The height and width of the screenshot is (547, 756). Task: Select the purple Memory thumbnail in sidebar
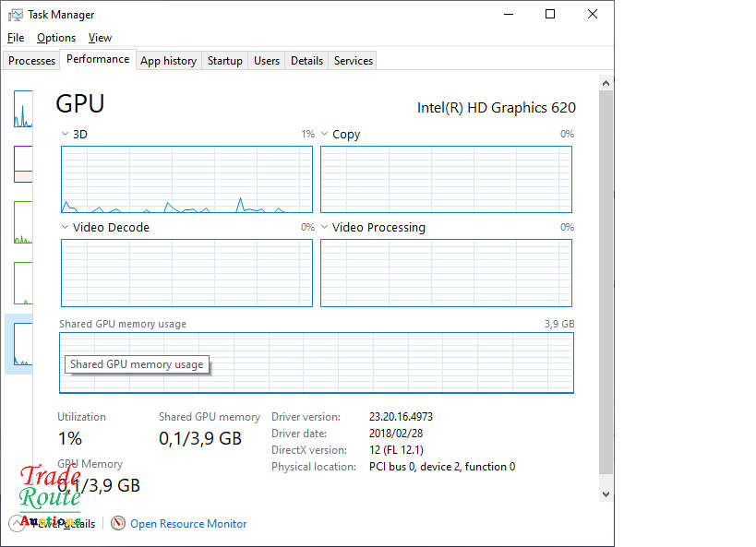[22, 164]
